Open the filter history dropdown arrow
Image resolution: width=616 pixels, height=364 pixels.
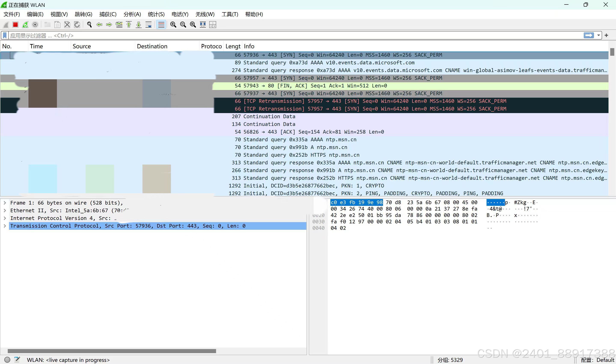pyautogui.click(x=599, y=35)
